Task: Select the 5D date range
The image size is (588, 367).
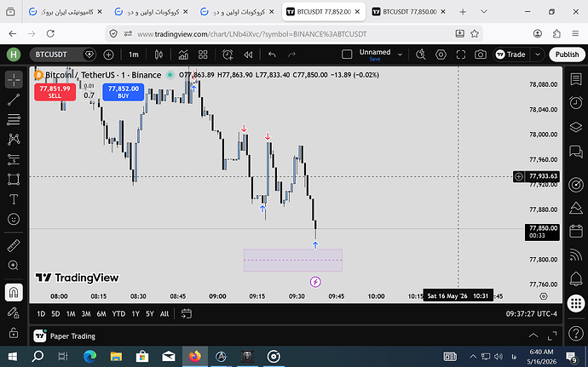Action: coord(55,313)
